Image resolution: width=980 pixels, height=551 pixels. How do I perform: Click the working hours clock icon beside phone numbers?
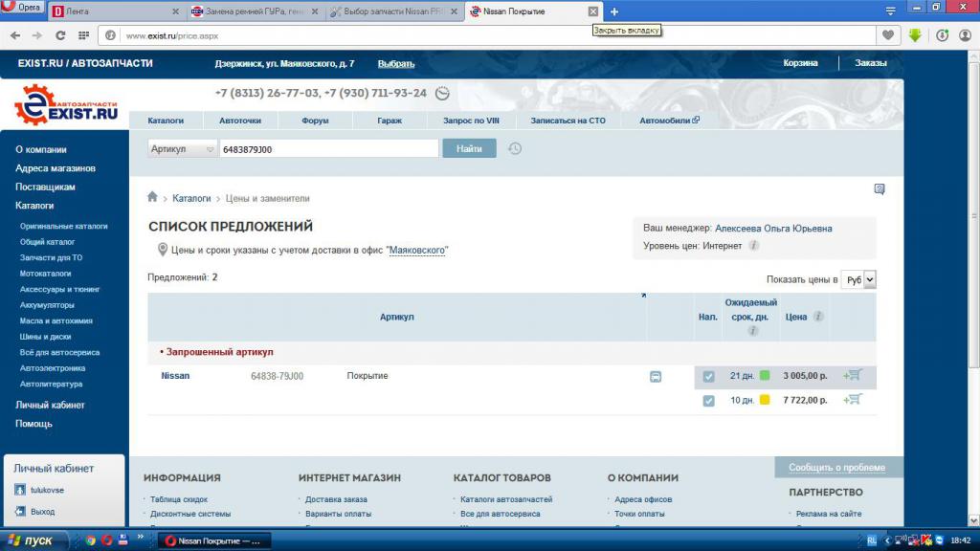click(x=442, y=93)
